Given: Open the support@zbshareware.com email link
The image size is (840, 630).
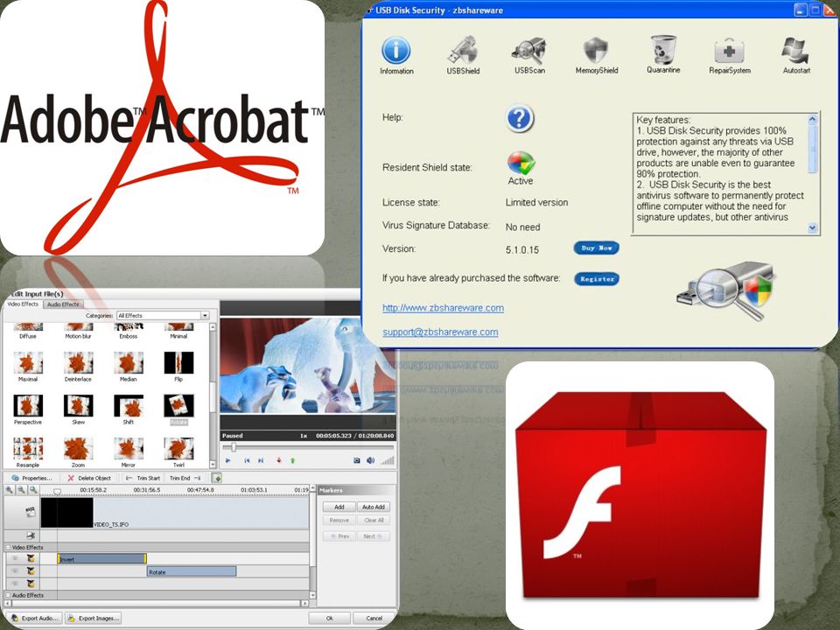Looking at the screenshot, I should click(440, 332).
